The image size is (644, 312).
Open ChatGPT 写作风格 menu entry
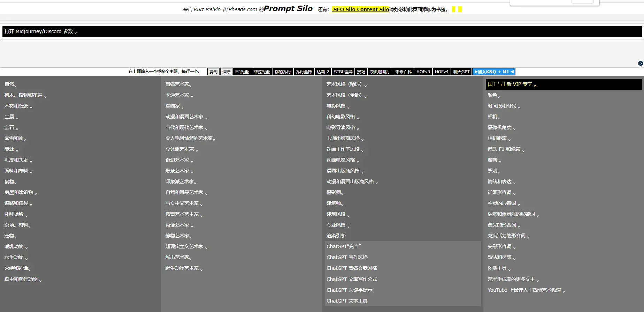pyautogui.click(x=347, y=257)
